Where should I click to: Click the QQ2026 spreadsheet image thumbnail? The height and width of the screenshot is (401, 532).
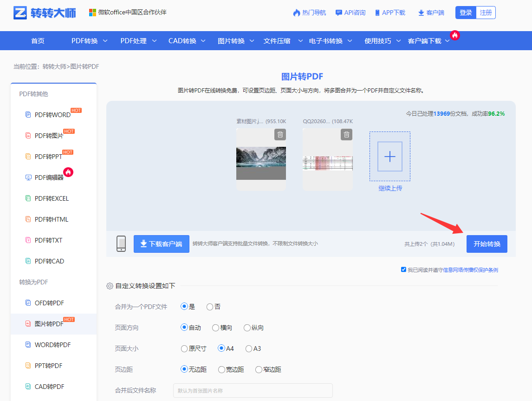[x=327, y=163]
